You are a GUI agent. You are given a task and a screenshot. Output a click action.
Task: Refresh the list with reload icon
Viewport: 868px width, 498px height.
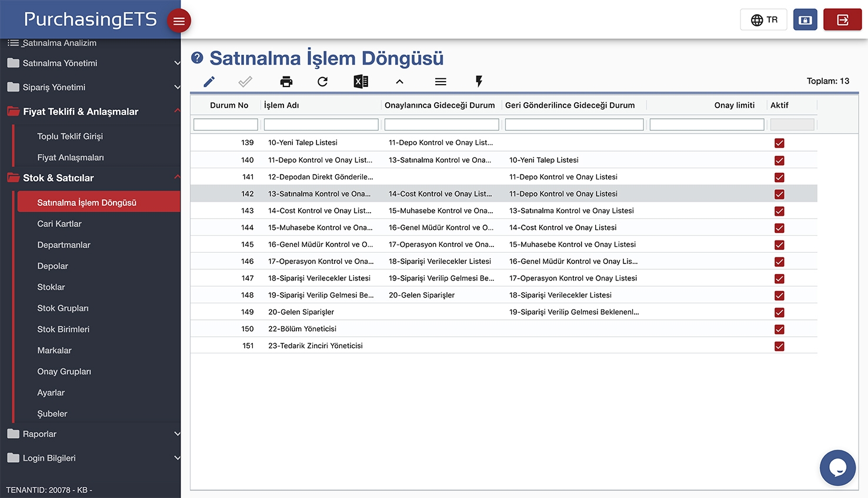[x=322, y=82]
